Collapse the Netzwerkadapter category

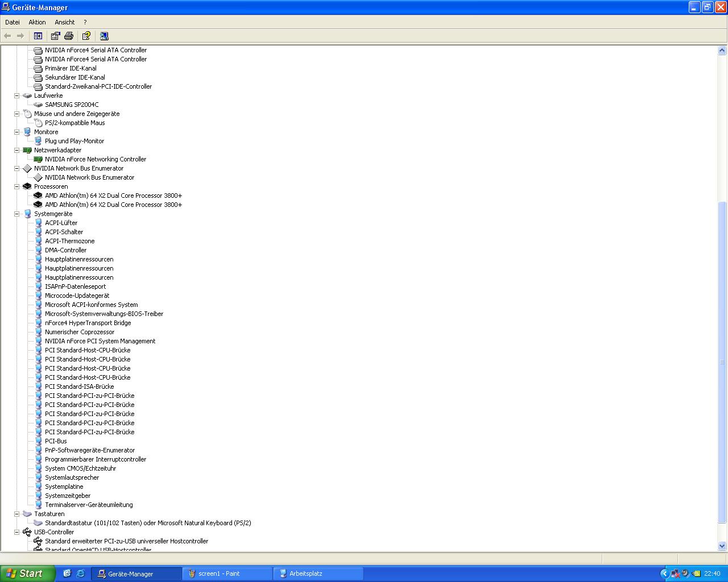pos(16,150)
